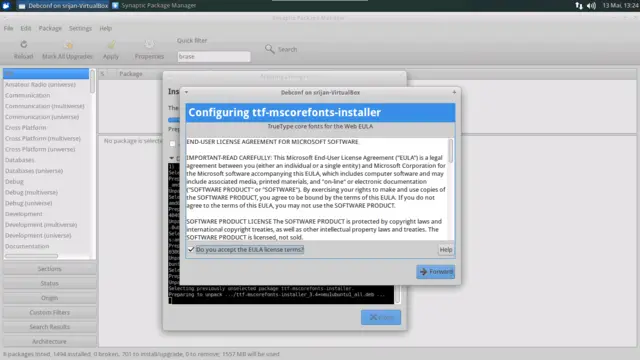640x360 pixels.
Task: Click the S status column header
Action: (x=102, y=74)
